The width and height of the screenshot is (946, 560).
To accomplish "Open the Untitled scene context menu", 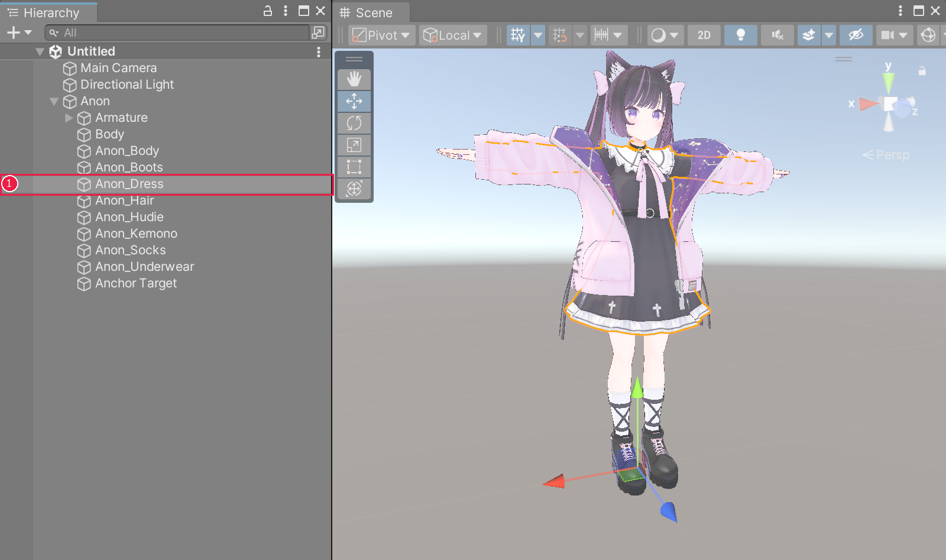I will pos(319,52).
